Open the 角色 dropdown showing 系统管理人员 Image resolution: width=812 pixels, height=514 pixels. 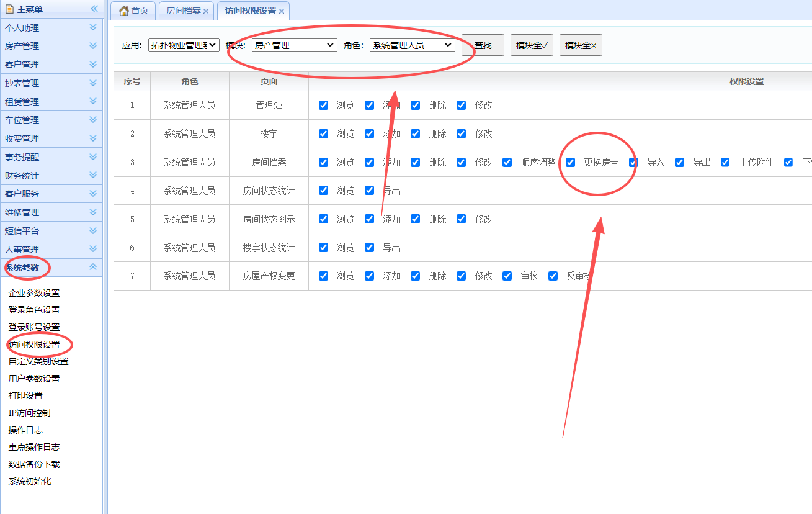413,45
